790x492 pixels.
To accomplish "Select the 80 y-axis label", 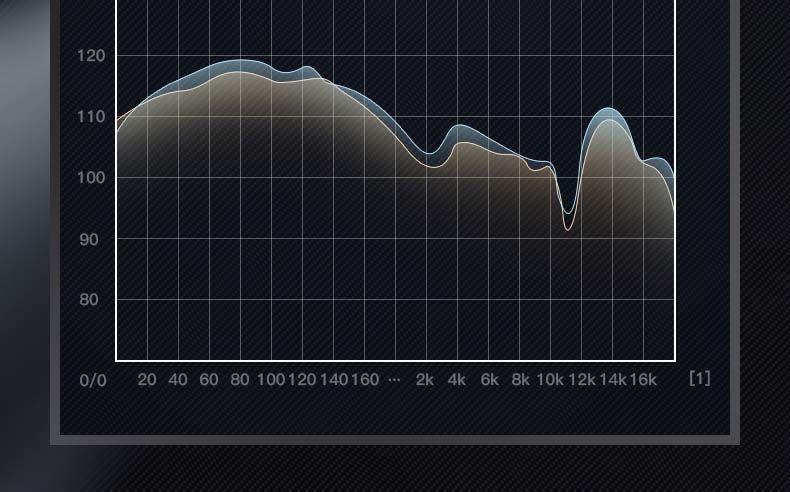I will click(x=91, y=300).
